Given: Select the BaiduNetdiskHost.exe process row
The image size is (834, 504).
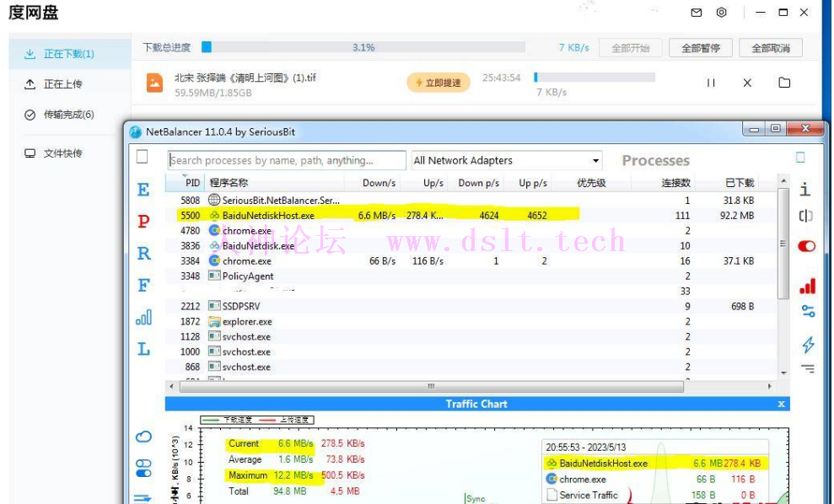Looking at the screenshot, I should coord(471,215).
